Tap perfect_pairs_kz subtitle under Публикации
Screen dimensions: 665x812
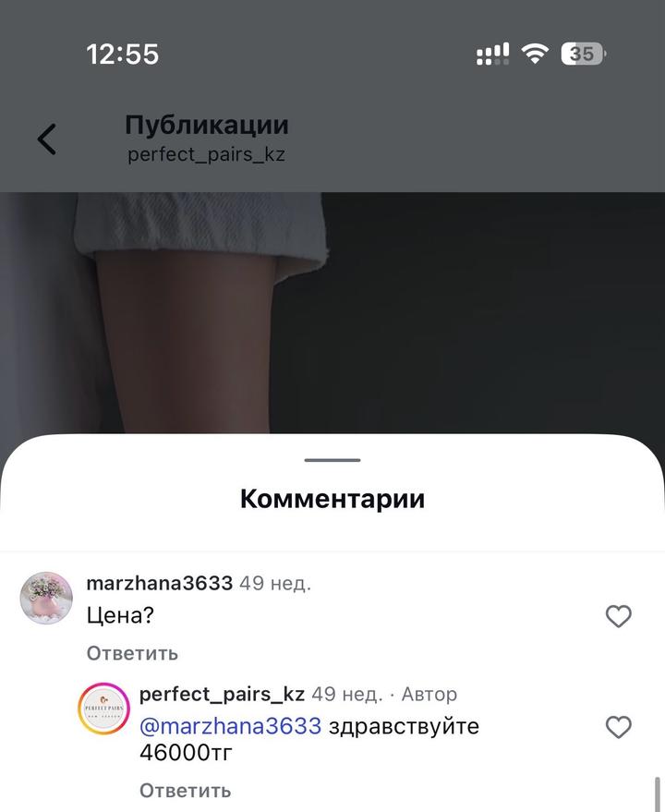[x=206, y=154]
